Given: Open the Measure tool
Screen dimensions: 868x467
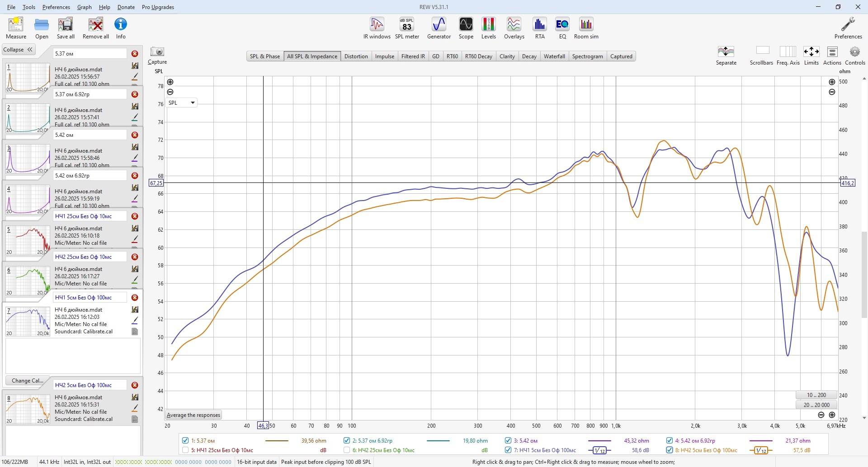Looking at the screenshot, I should click(16, 28).
